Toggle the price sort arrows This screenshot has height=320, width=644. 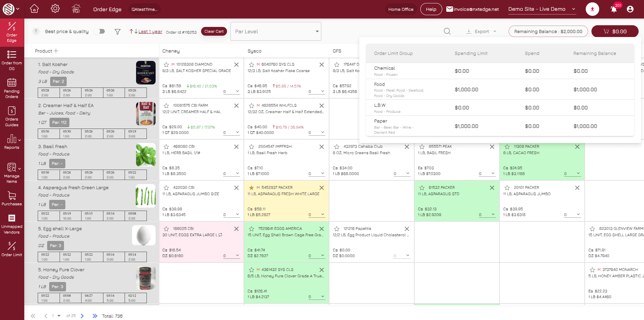point(133,31)
